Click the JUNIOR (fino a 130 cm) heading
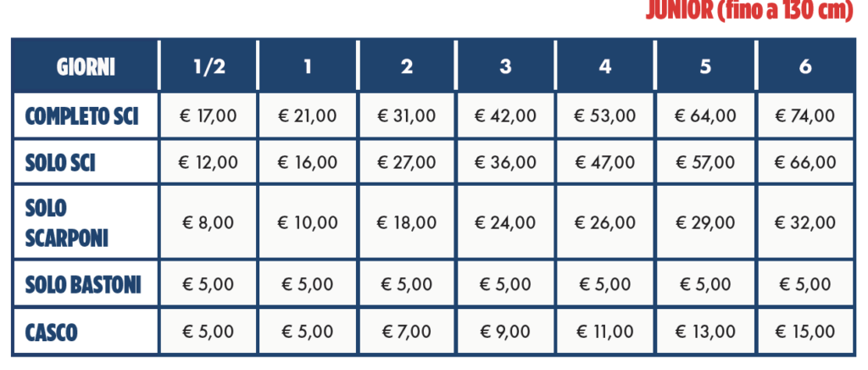Image resolution: width=868 pixels, height=370 pixels. coord(748,14)
